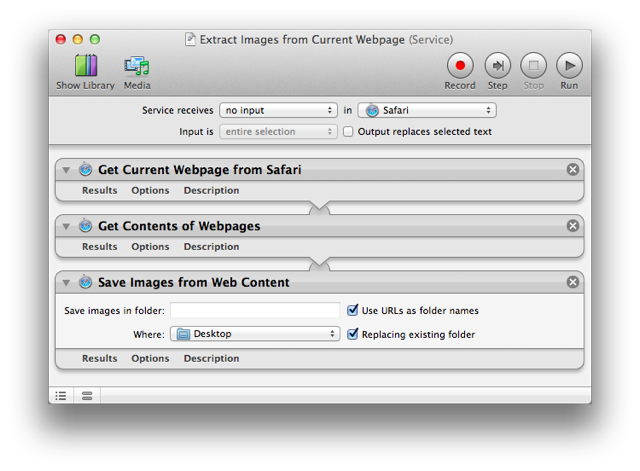
Task: Uncheck Replacing existing folder
Action: pos(352,334)
